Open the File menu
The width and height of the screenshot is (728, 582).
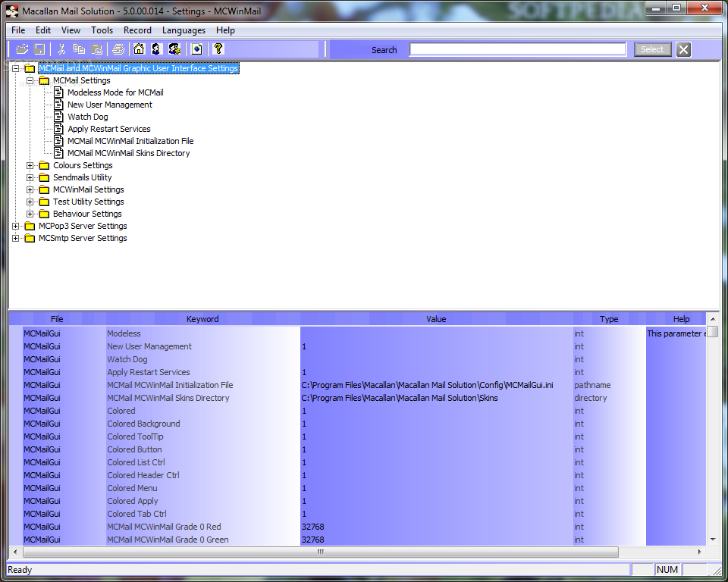(18, 30)
